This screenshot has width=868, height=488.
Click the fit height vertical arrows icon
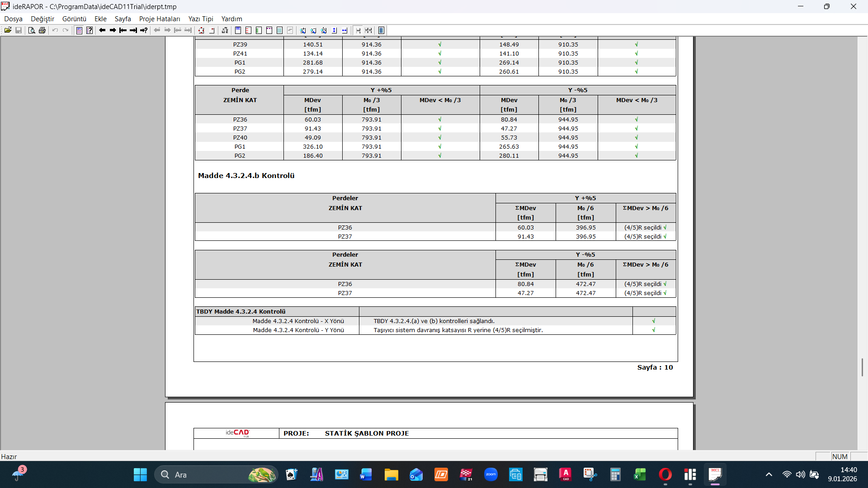pos(334,30)
